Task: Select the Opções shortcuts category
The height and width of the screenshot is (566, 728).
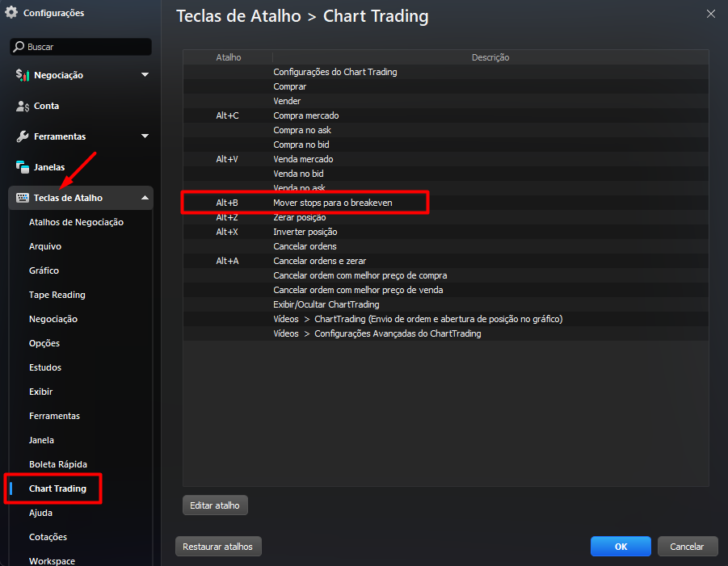Action: click(x=44, y=343)
